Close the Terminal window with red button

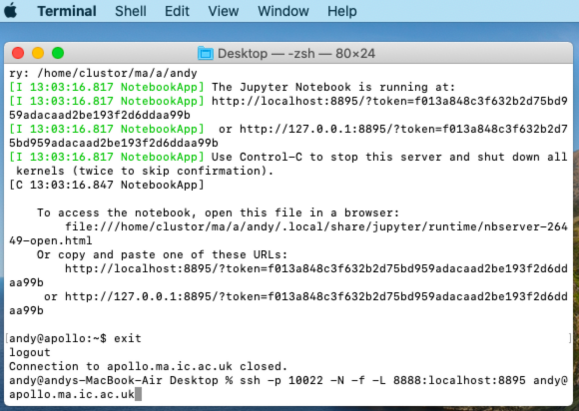point(18,53)
